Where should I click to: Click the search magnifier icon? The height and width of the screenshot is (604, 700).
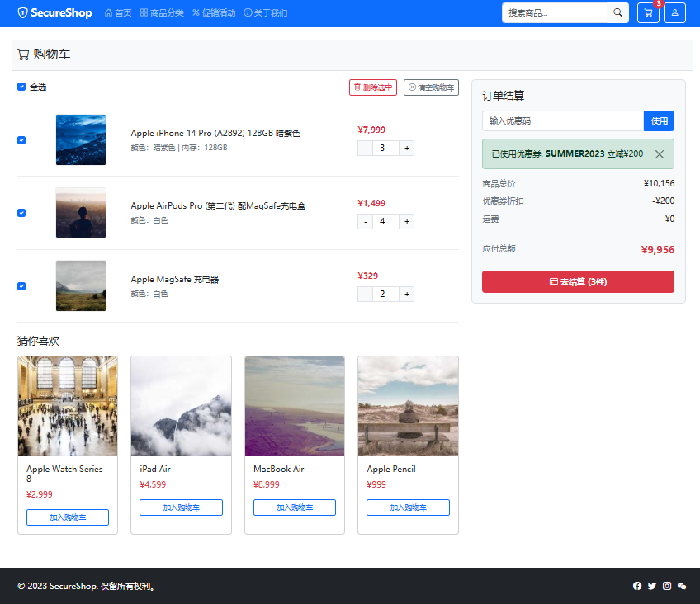(x=617, y=13)
